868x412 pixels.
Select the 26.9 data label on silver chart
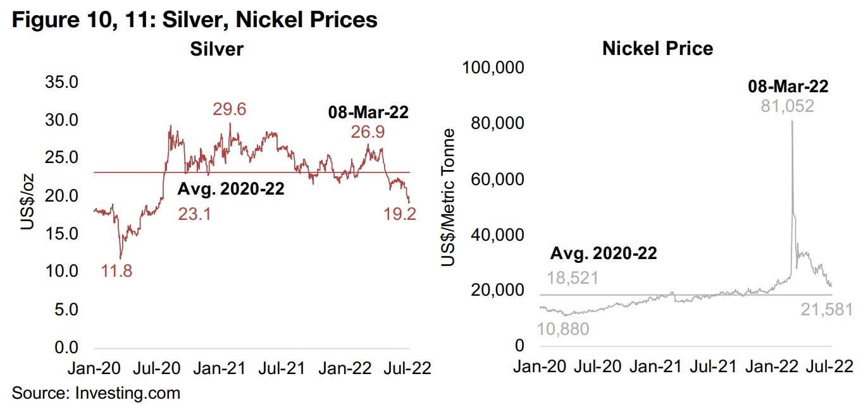pyautogui.click(x=368, y=131)
